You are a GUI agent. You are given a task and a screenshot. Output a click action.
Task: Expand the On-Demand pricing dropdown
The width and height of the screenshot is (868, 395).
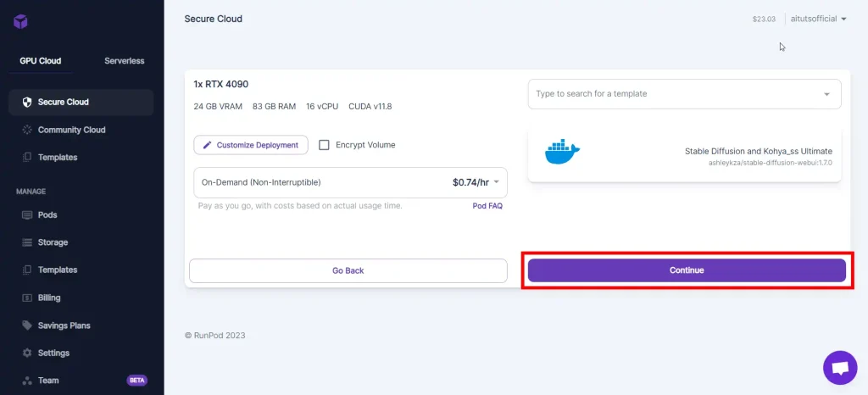tap(497, 181)
